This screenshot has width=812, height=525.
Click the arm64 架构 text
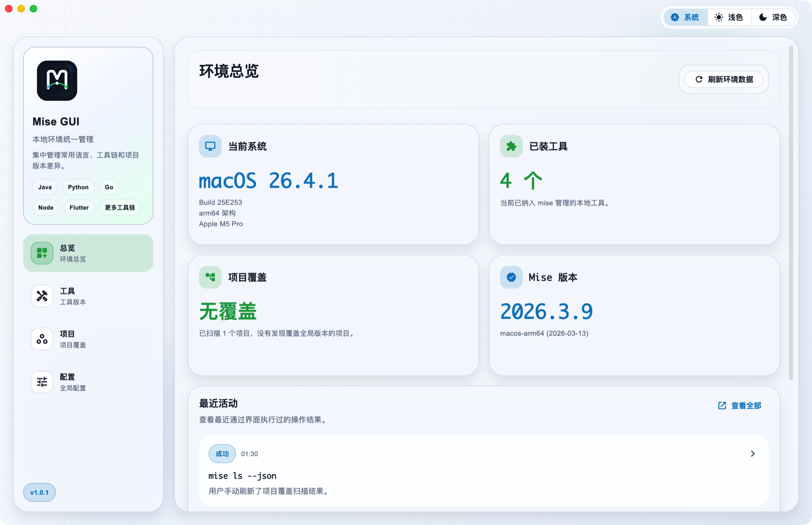[218, 213]
